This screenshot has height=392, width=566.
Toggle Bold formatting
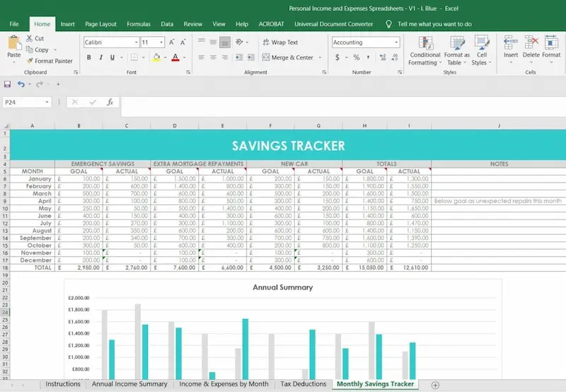pyautogui.click(x=89, y=57)
